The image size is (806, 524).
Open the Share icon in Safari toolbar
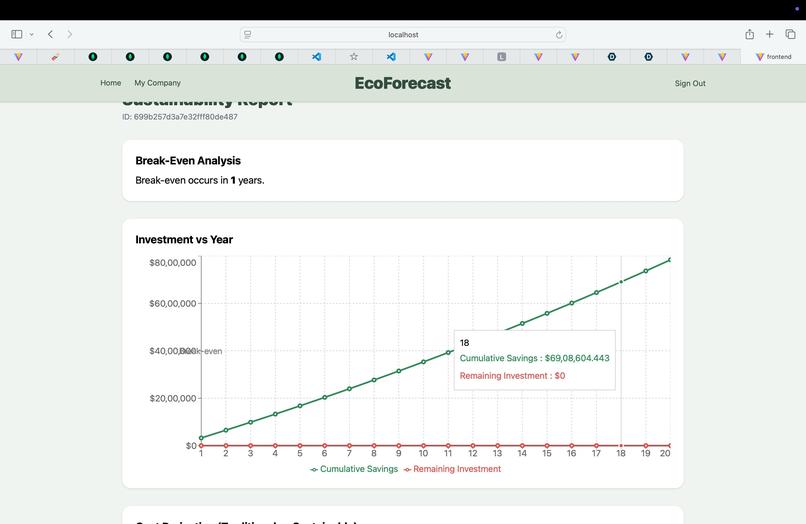(x=749, y=34)
